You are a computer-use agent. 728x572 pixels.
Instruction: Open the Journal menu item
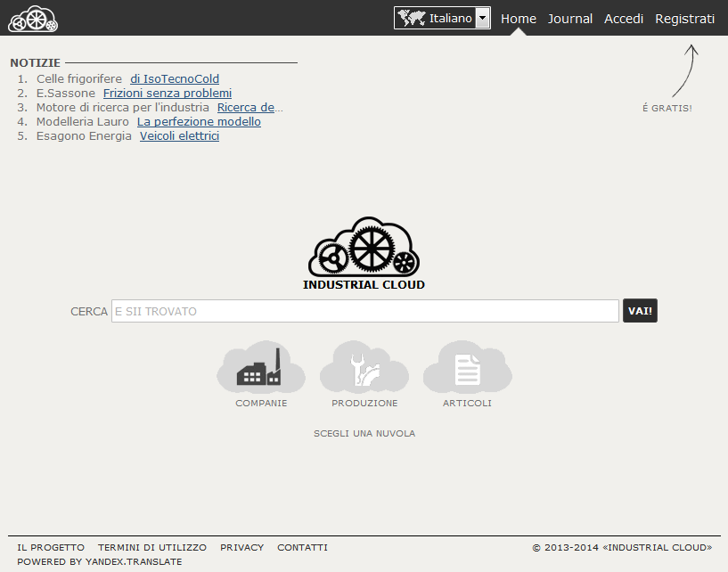coord(570,19)
